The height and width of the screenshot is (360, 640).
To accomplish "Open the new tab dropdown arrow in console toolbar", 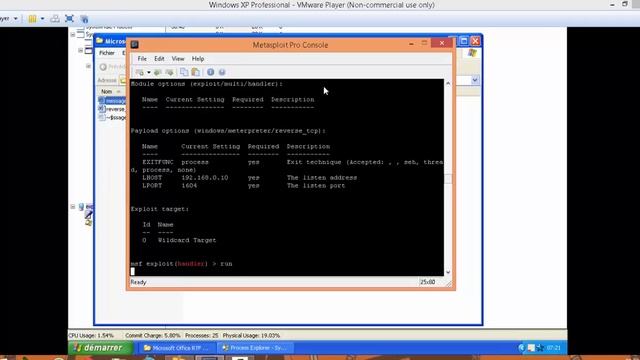I will click(x=149, y=73).
